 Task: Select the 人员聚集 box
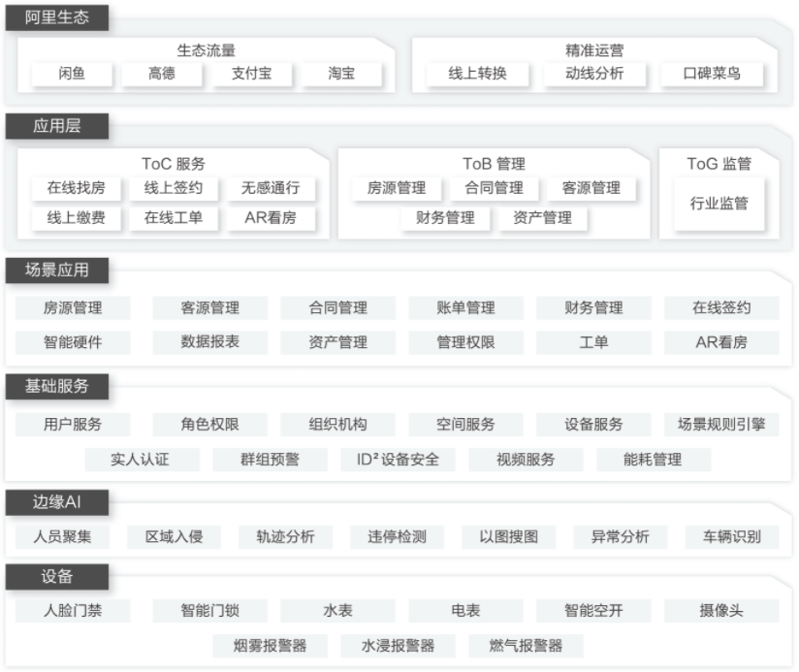63,537
